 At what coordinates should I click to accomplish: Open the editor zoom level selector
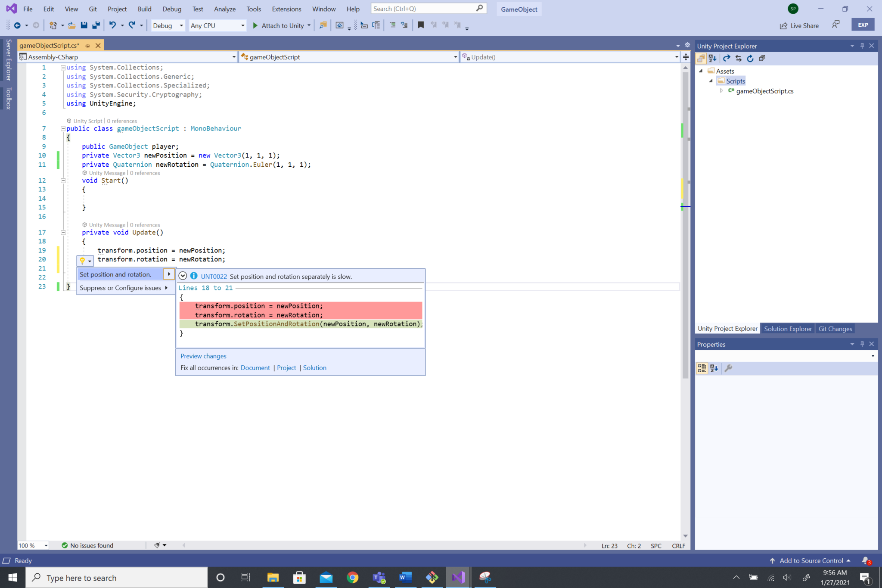pyautogui.click(x=32, y=545)
